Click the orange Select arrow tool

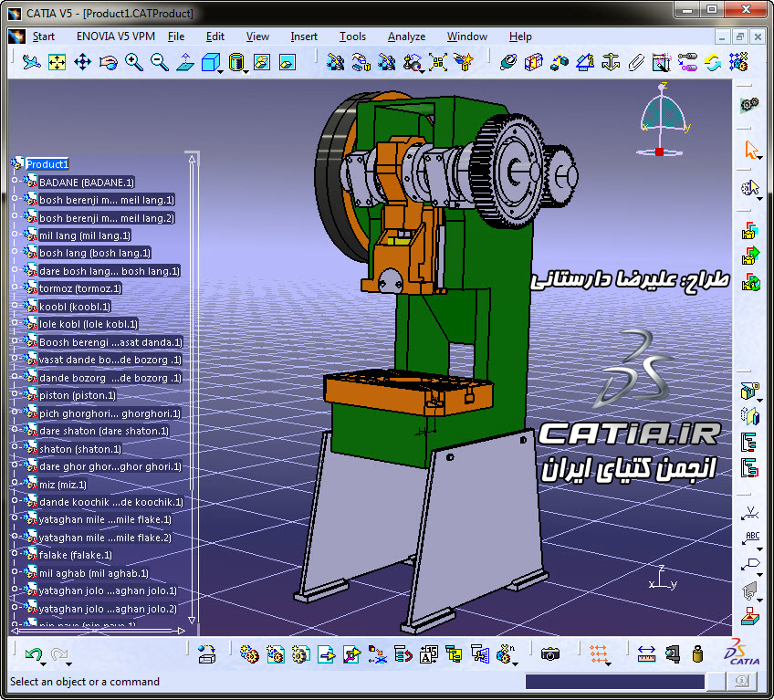(750, 150)
